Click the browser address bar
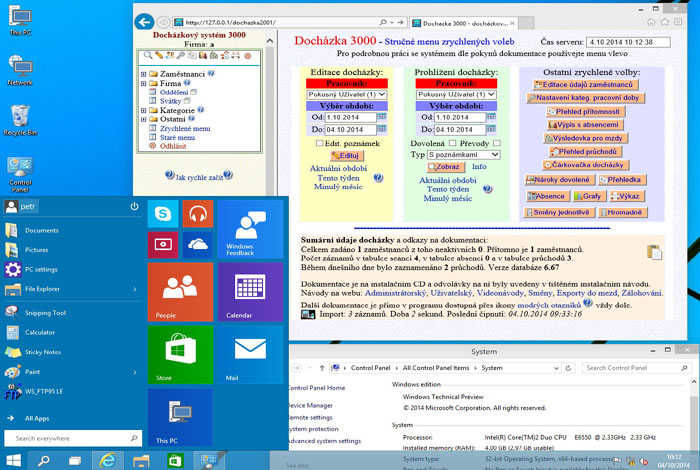Viewport: 700px width, 470px height. 289,22
